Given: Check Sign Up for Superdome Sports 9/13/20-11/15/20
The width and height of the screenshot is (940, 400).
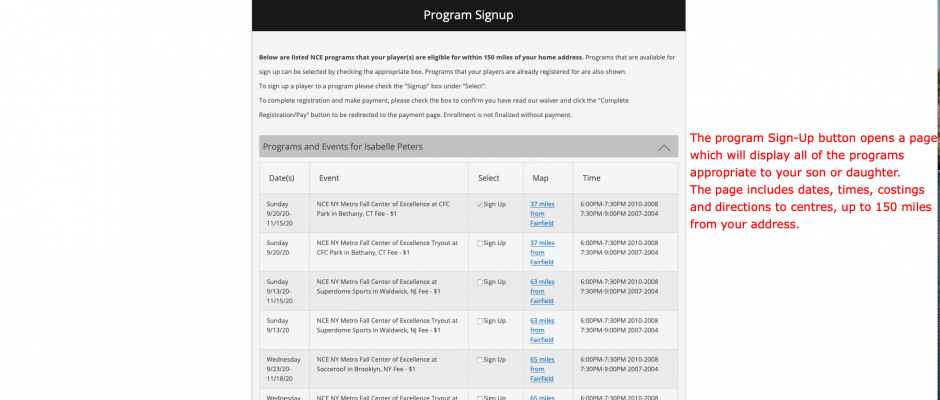Looking at the screenshot, I should (x=480, y=282).
